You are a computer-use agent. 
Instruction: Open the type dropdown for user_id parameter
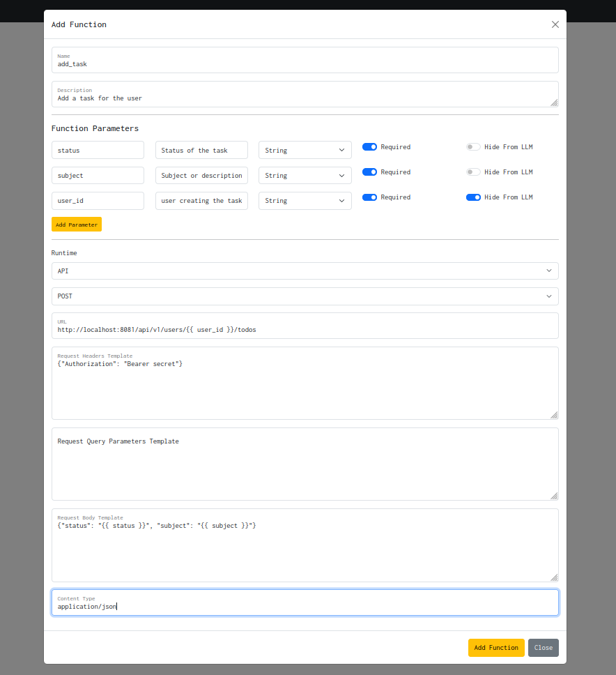click(x=305, y=200)
